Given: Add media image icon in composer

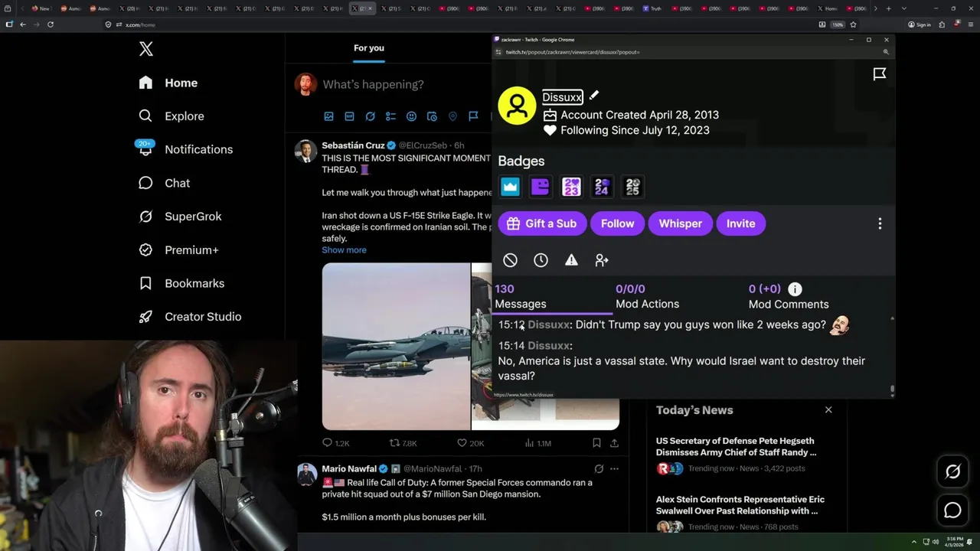Looking at the screenshot, I should point(328,116).
